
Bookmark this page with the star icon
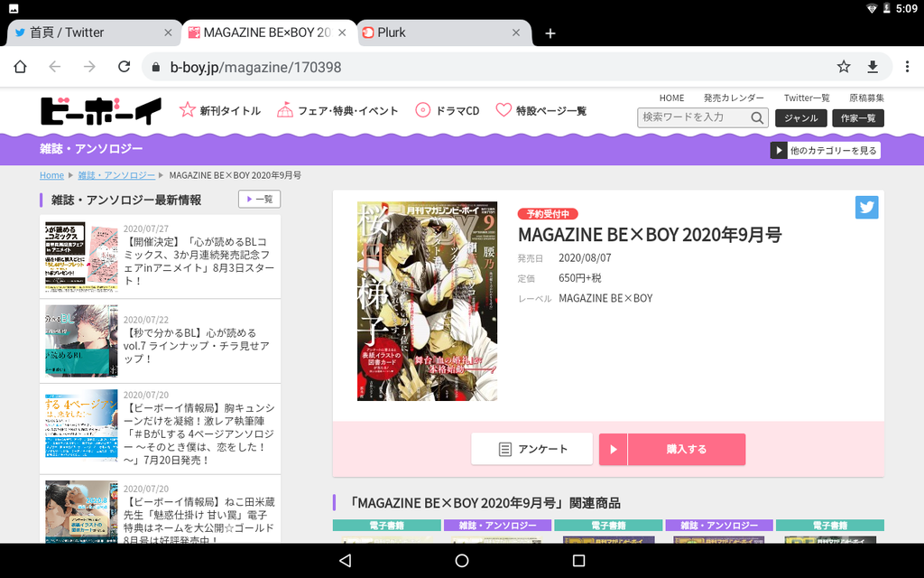click(844, 67)
